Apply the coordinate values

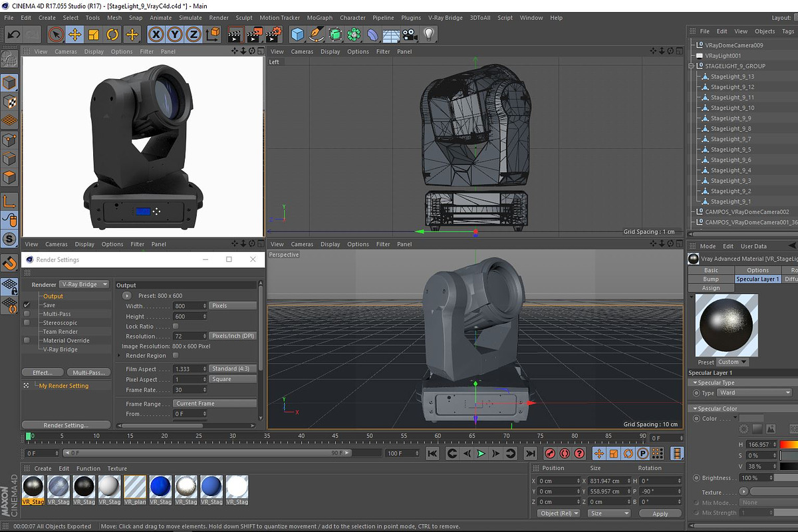pyautogui.click(x=660, y=513)
